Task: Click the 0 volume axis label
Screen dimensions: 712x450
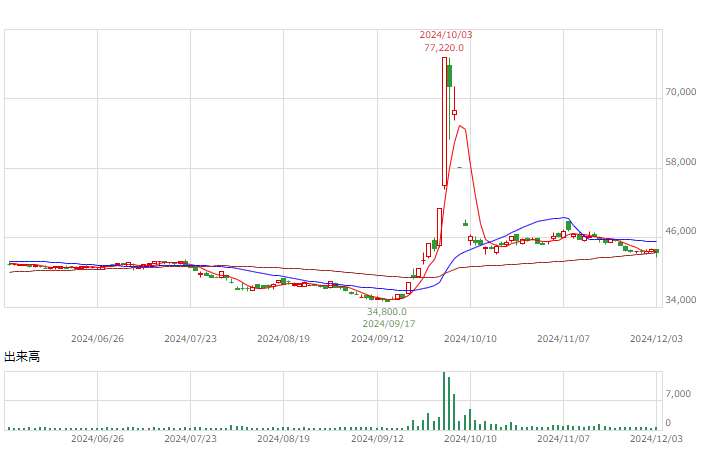Action: click(x=668, y=423)
